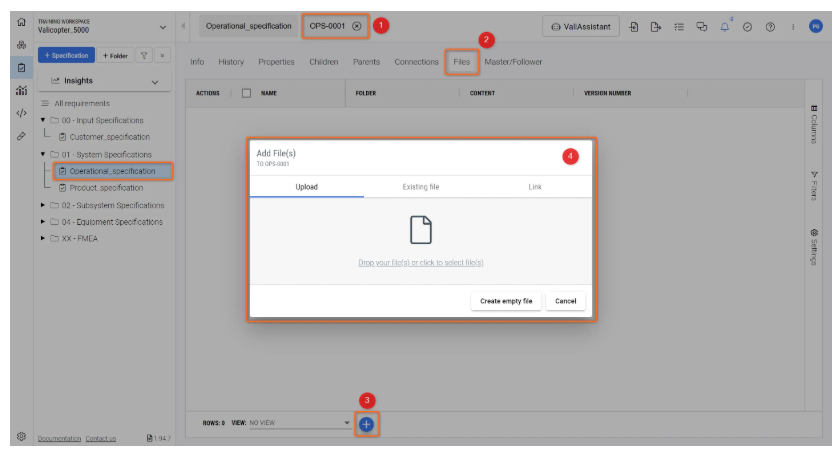The image size is (838, 452).
Task: Open the comments chat icon in top bar
Action: pos(702,27)
